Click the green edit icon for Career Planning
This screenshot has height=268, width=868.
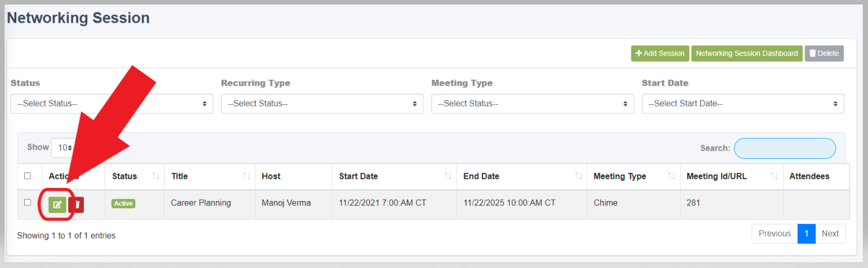coord(57,204)
